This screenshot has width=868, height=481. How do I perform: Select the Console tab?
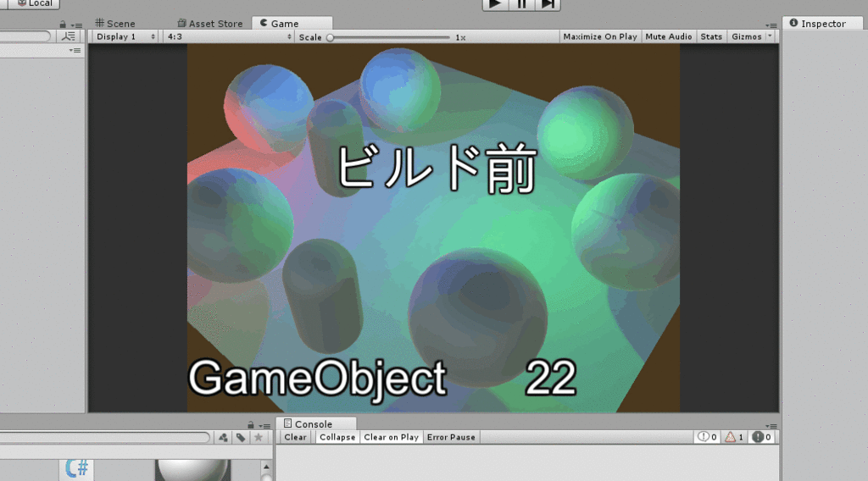[x=315, y=423]
